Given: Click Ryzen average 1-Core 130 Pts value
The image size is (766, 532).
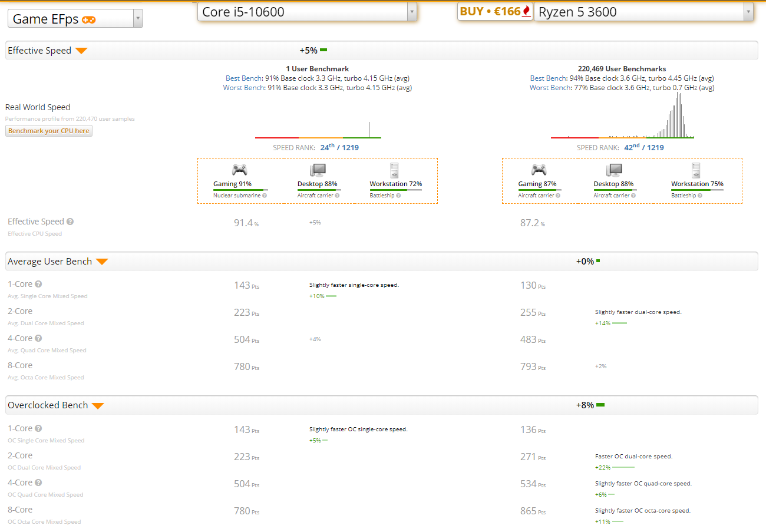Looking at the screenshot, I should 533,286.
